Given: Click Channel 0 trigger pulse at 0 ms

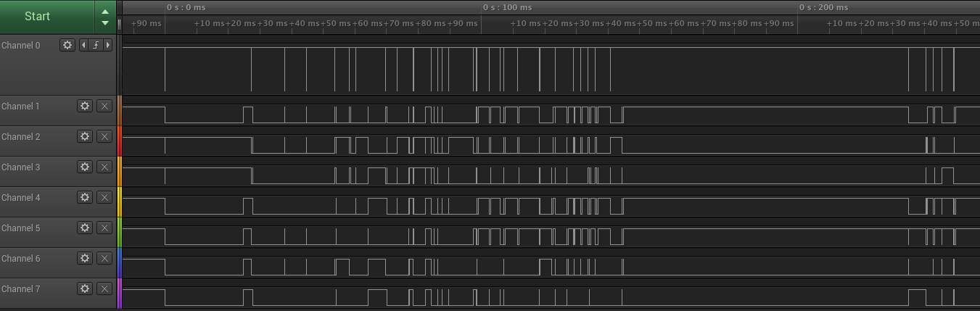Looking at the screenshot, I should 165,70.
